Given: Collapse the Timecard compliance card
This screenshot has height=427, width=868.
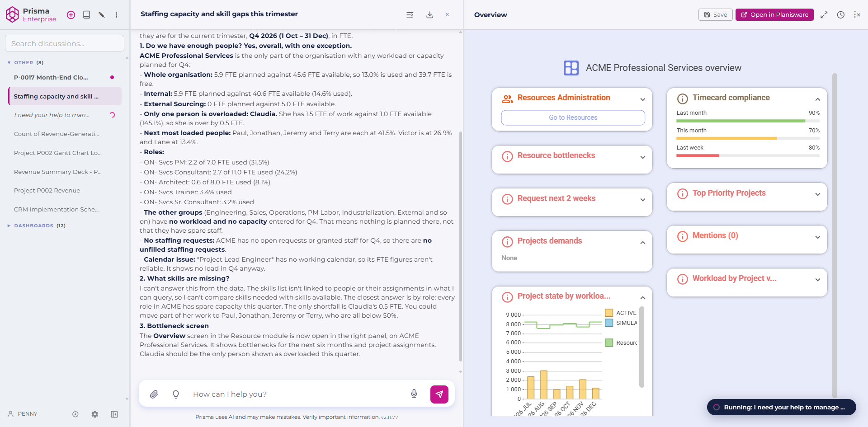Looking at the screenshot, I should coord(818,99).
